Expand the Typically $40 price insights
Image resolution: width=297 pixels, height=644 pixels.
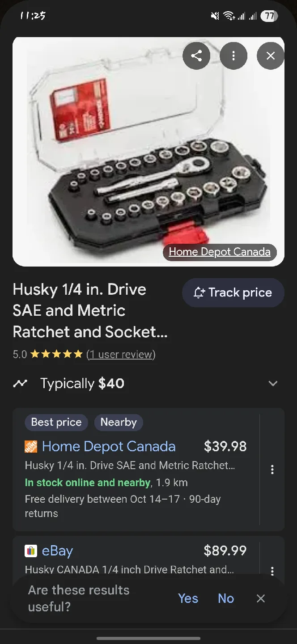tap(273, 383)
